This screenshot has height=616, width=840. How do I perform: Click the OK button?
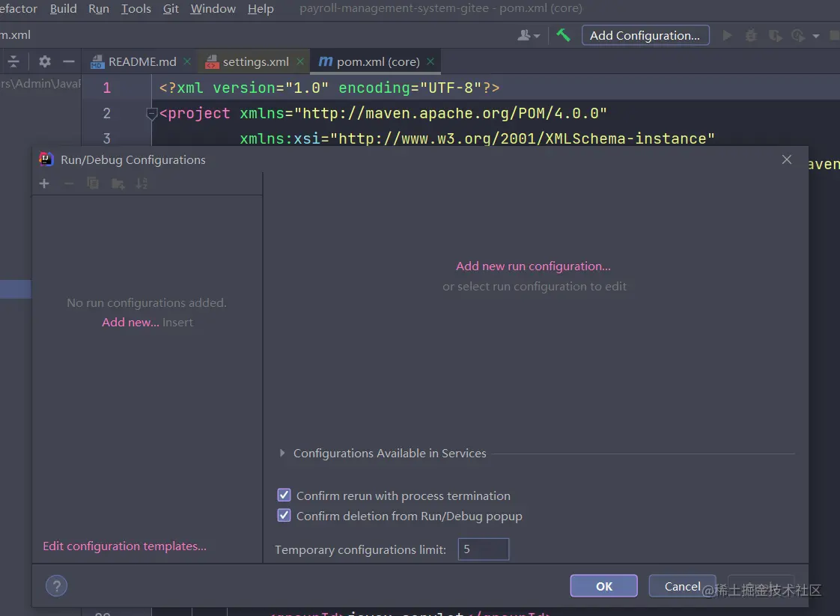[x=603, y=586]
